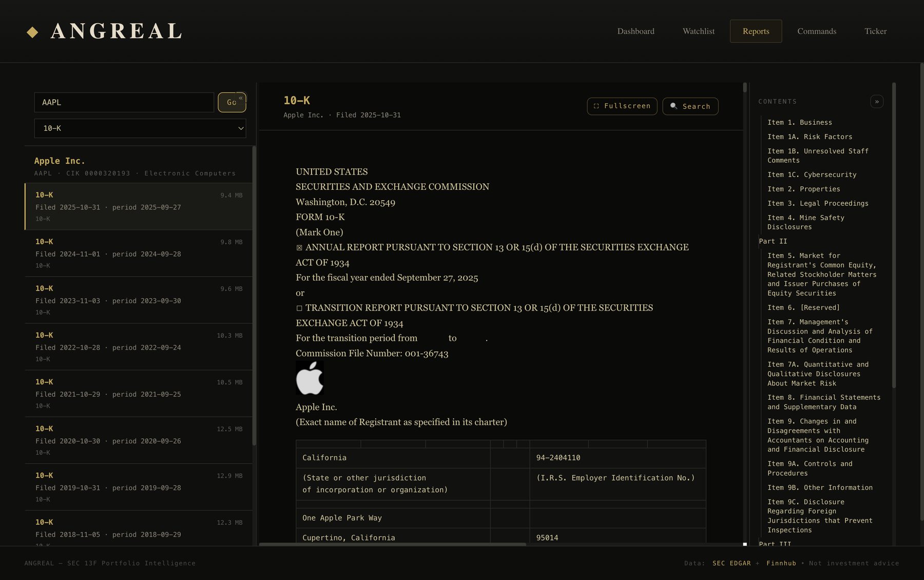Image resolution: width=924 pixels, height=580 pixels.
Task: Click the Apple logo image in the filing
Action: coord(310,378)
